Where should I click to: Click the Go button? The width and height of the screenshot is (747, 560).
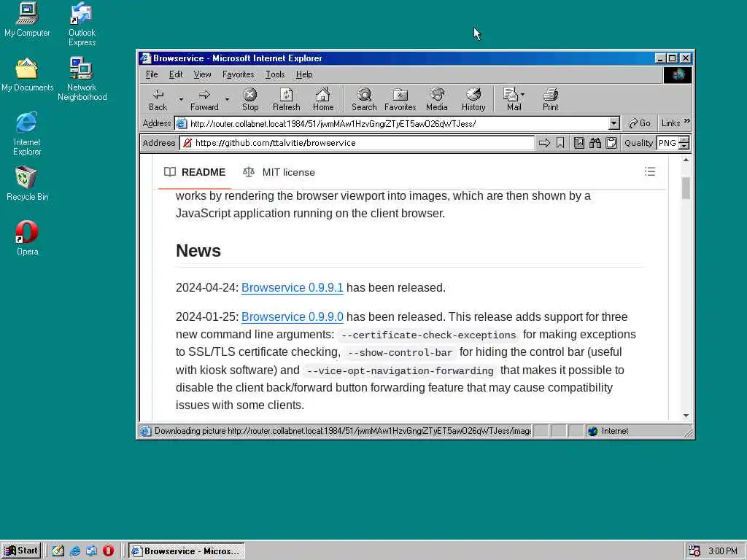pos(640,123)
